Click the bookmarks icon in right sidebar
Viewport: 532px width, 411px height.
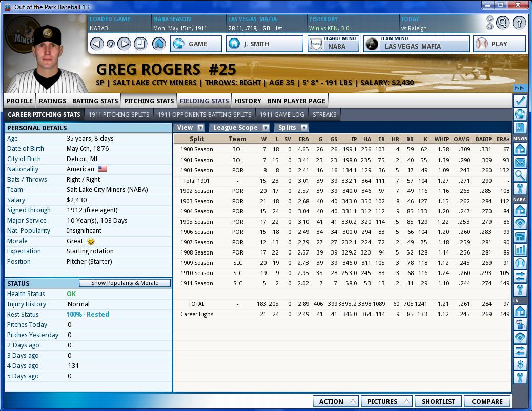pyautogui.click(x=520, y=128)
